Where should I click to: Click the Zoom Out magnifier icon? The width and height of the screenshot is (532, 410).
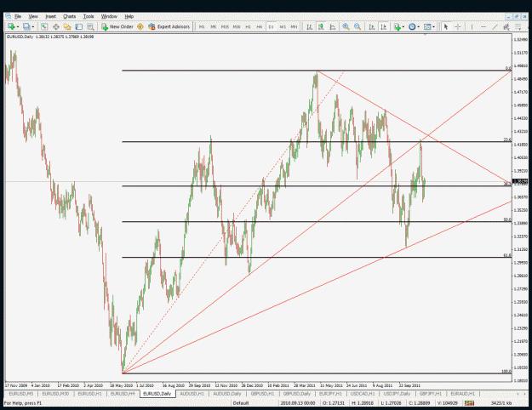[358, 26]
